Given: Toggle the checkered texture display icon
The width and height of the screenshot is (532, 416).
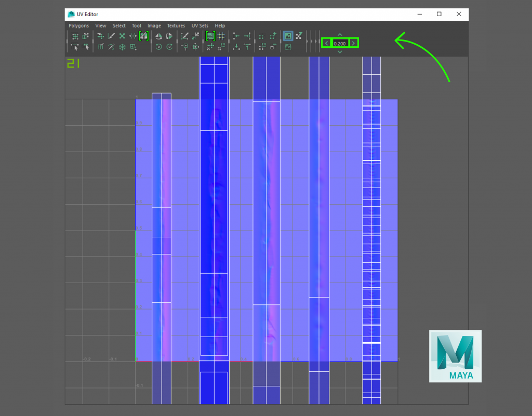Looking at the screenshot, I should (x=299, y=36).
